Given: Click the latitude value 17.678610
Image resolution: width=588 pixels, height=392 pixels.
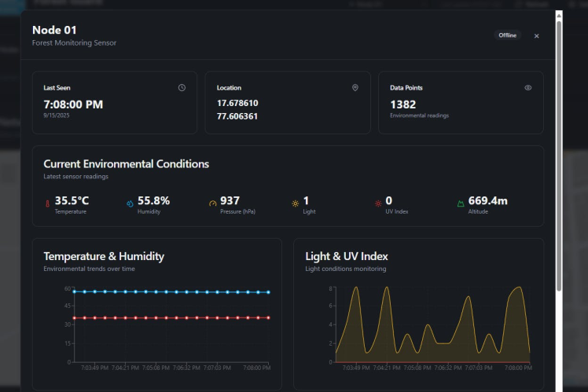Looking at the screenshot, I should point(237,103).
